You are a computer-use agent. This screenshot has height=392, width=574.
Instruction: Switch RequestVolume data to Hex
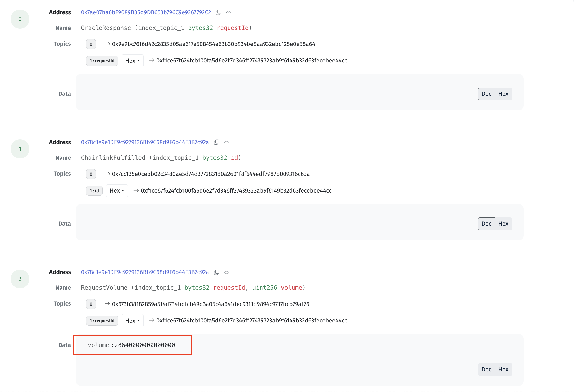coord(503,370)
